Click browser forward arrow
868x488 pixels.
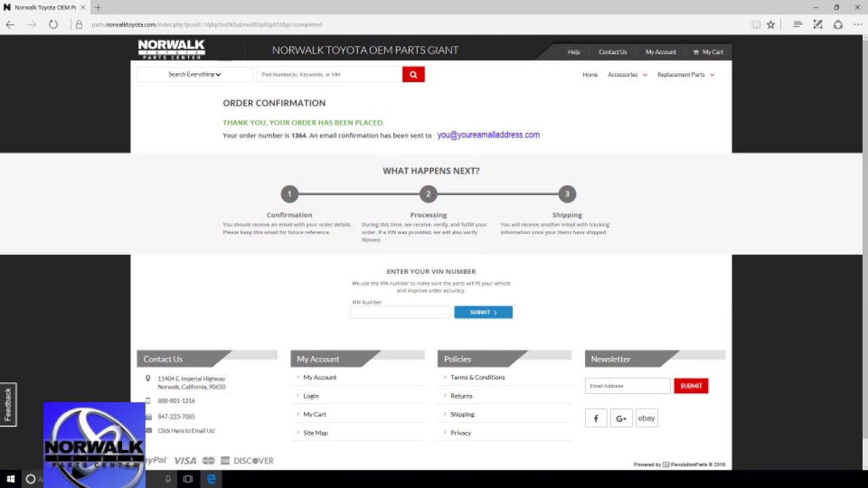point(31,24)
